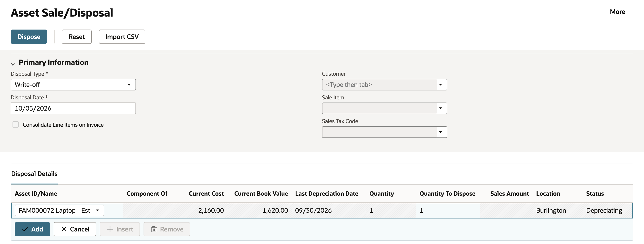
Task: Click the Sales Amount column header
Action: (x=510, y=194)
